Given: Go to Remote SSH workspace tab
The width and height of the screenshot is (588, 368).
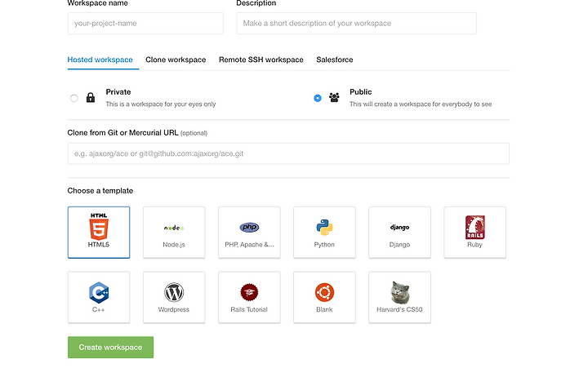Looking at the screenshot, I should click(261, 60).
